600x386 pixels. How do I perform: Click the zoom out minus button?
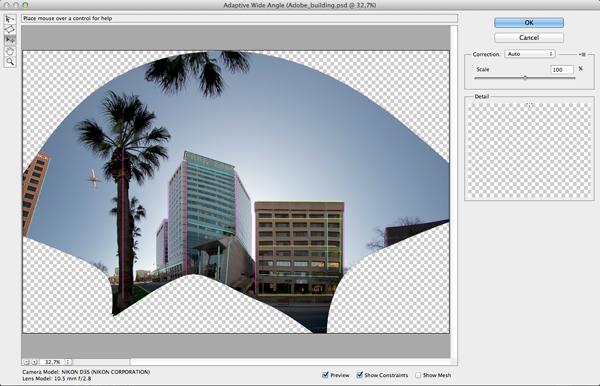coord(26,362)
